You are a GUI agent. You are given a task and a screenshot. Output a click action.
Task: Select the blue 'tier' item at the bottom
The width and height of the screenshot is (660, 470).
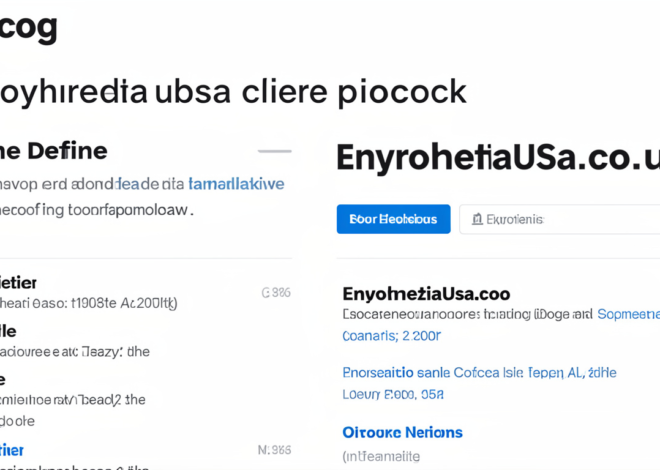pos(12,450)
